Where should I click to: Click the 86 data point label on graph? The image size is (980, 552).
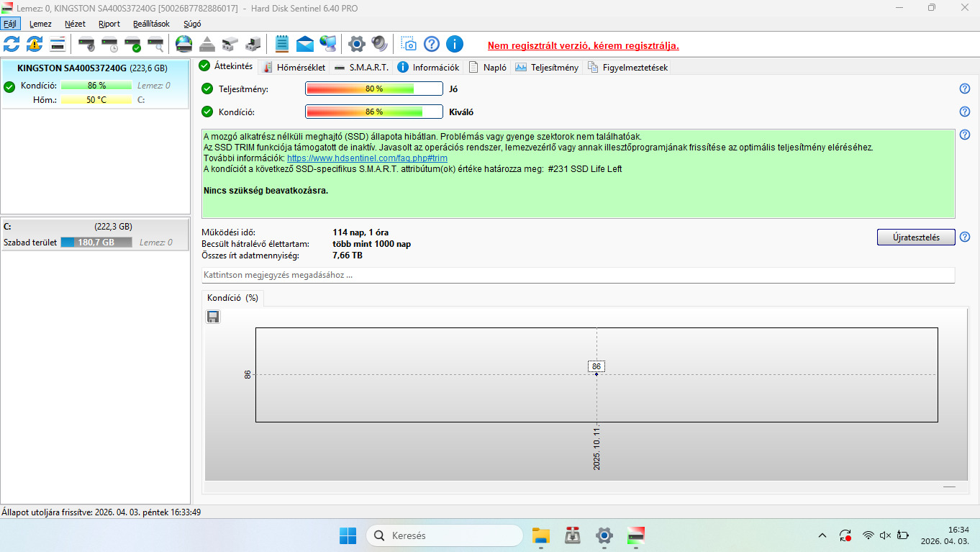coord(596,366)
